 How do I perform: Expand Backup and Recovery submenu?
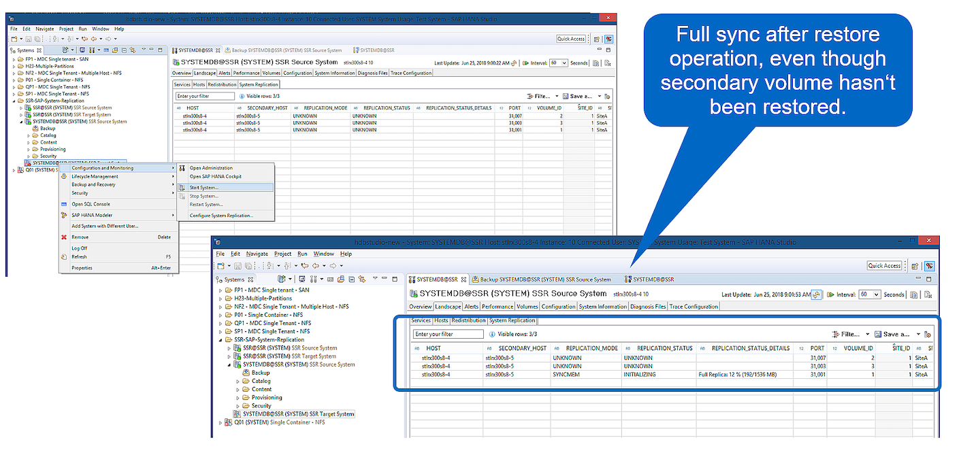[93, 184]
